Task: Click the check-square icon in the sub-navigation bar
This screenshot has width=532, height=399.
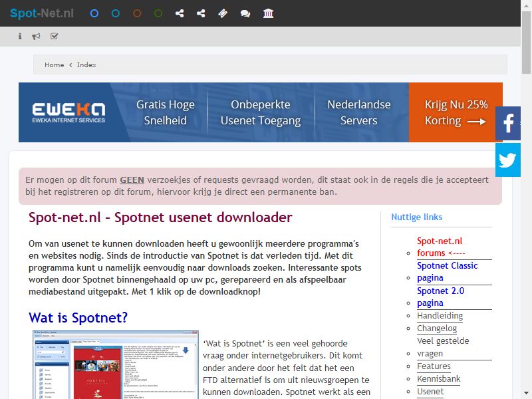Action: 55,36
